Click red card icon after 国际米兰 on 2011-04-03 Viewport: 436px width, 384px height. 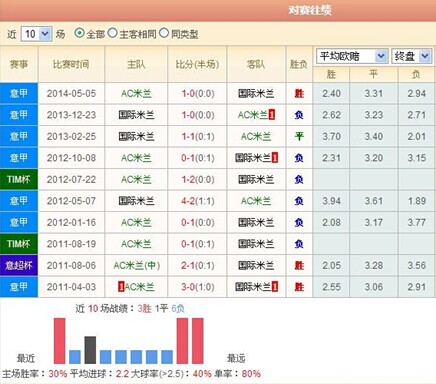pyautogui.click(x=275, y=287)
